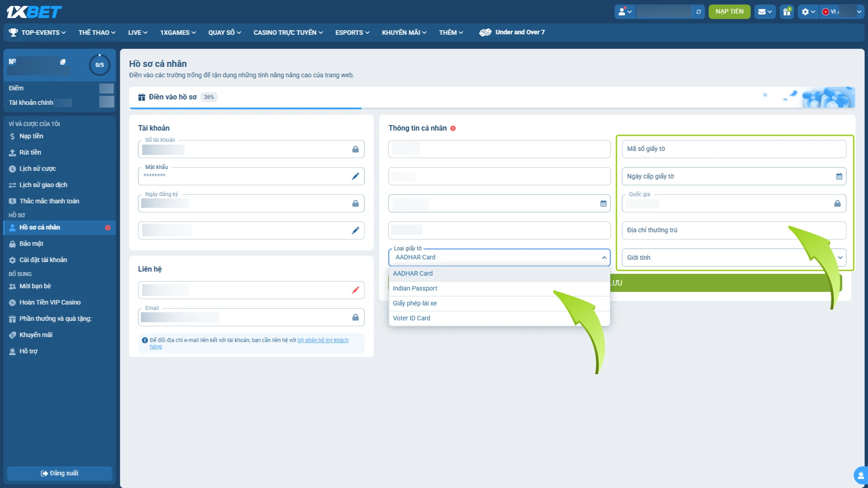Expand the KHUYẾN MÃI menu
868x488 pixels.
point(404,33)
